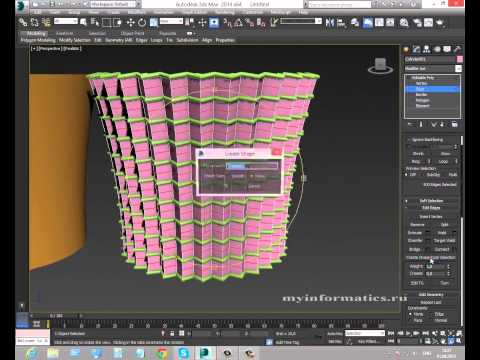
Task: Click the Play Animation button
Action: 408,333
